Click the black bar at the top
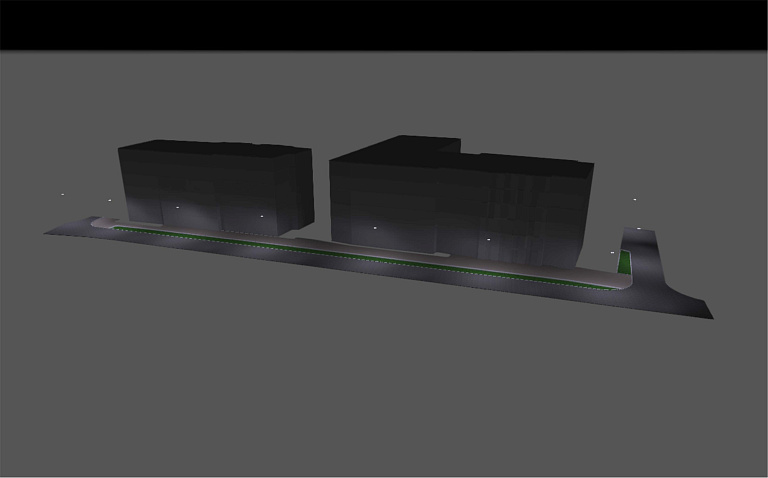 point(384,24)
